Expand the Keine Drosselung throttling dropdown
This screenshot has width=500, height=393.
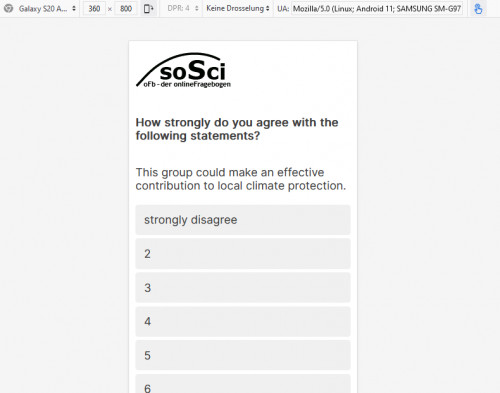click(x=238, y=9)
